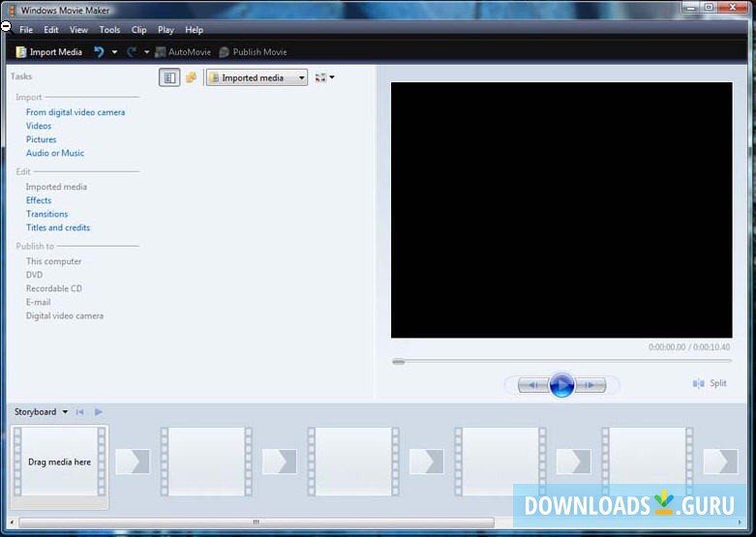This screenshot has height=537, width=756.
Task: Play the storyboard
Action: click(x=98, y=412)
